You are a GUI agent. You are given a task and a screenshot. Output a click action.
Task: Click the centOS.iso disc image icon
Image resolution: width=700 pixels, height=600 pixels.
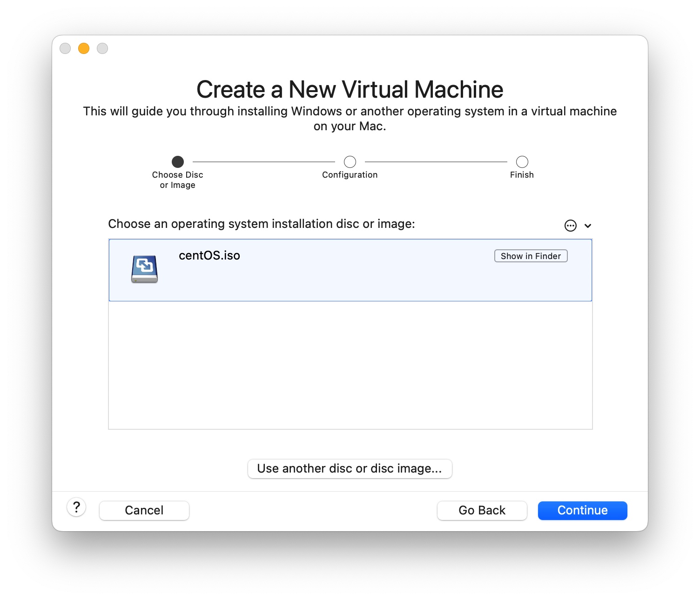[144, 269]
